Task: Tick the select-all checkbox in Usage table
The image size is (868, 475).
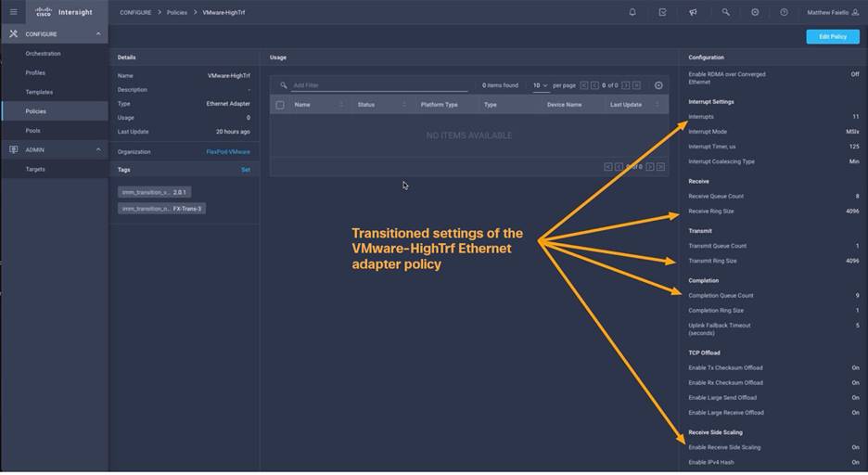Action: (x=280, y=105)
